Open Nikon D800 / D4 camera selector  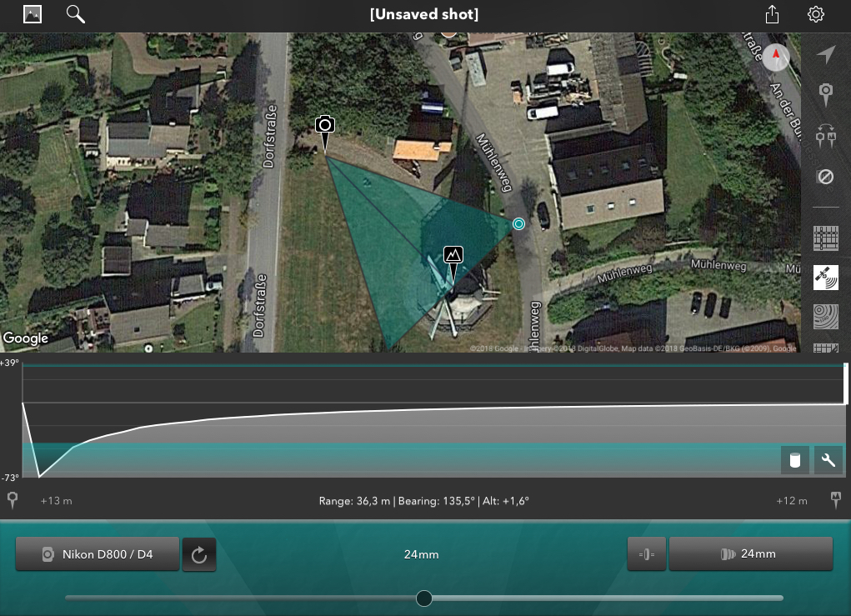coord(98,554)
